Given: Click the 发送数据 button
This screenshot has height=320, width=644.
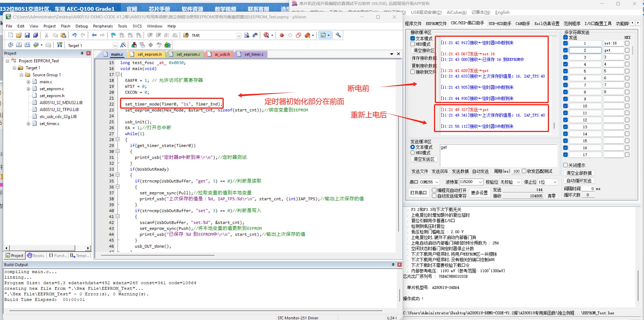Looking at the screenshot, I should pos(460,171).
